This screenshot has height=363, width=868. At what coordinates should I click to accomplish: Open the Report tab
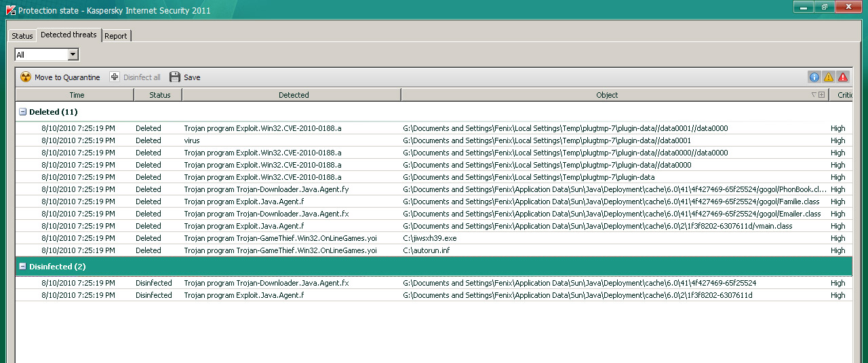point(116,36)
